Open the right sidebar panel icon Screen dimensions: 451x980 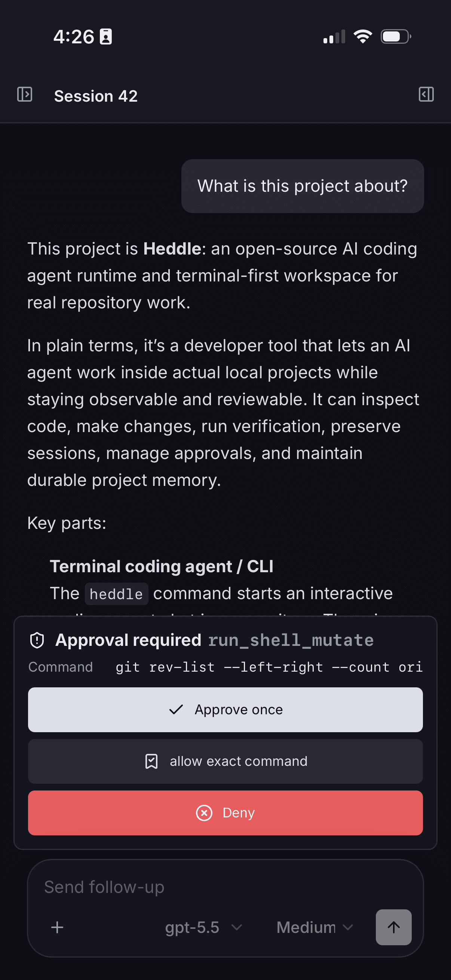426,94
